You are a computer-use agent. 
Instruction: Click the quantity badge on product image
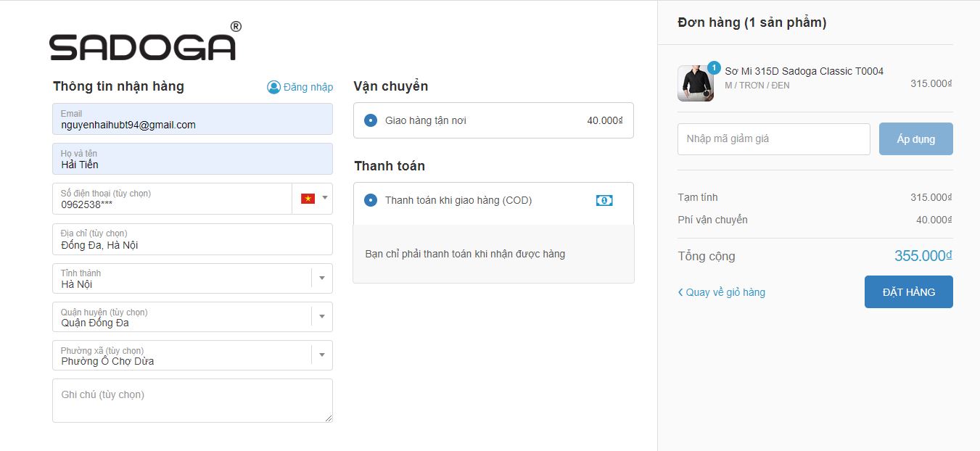(713, 68)
